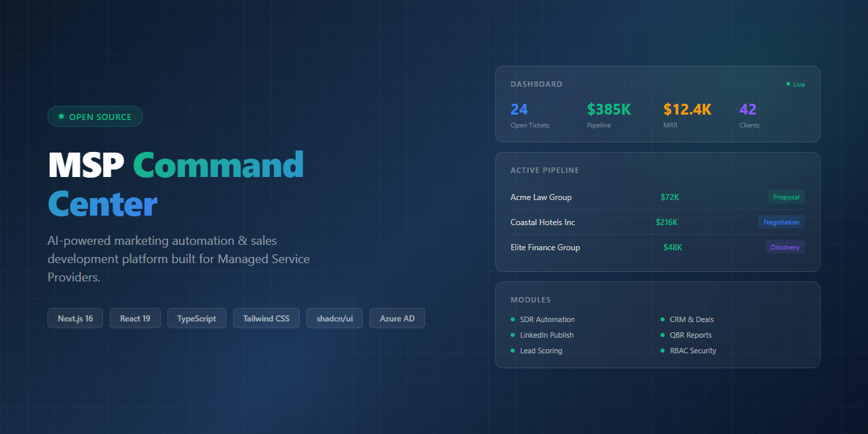
Task: Click the OPEN SOURCE badge
Action: coord(95,117)
